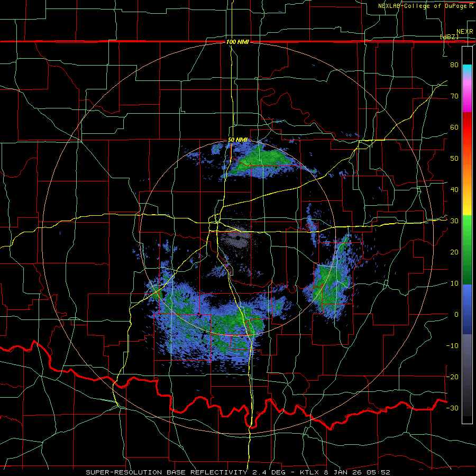The image size is (476, 476).
Task: Click the red segment of the color bar
Action: 467,127
